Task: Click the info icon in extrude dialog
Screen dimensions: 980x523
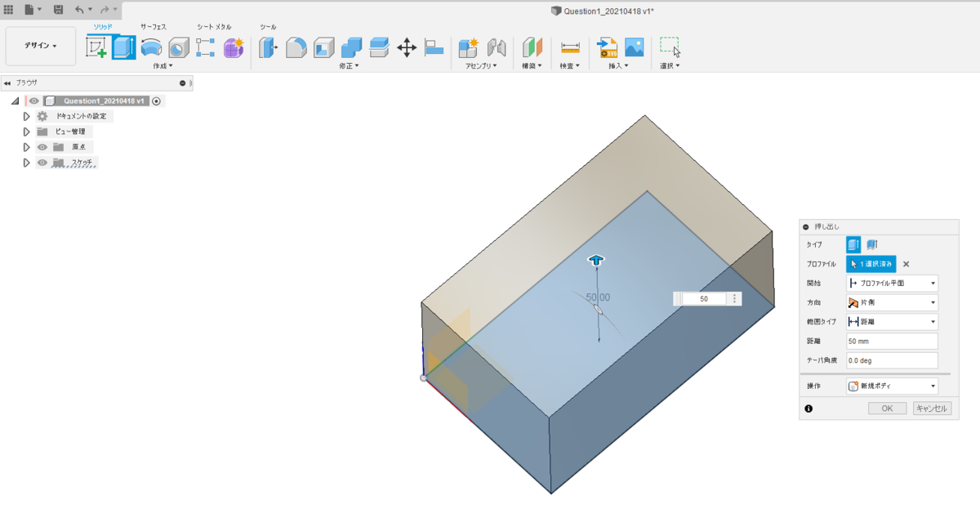Action: (x=808, y=408)
